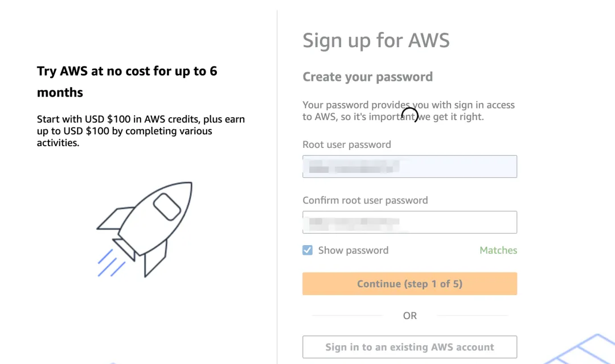
Task: Uncheck the Show password checkbox
Action: click(307, 250)
